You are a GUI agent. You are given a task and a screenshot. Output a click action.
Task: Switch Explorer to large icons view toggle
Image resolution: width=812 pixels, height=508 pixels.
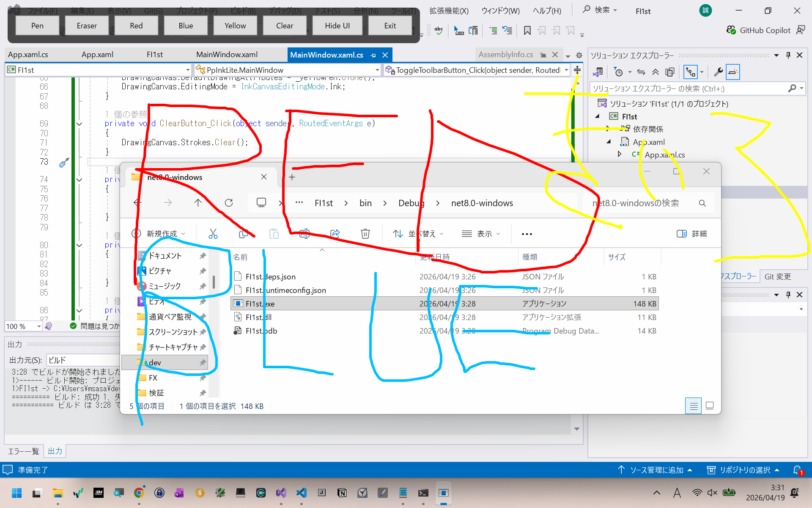710,406
